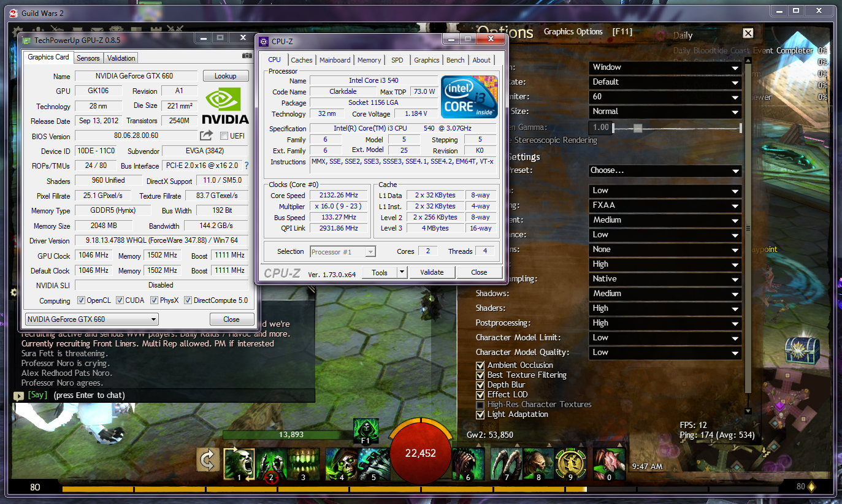Activate skill slot 1 icon
The image size is (842, 504).
click(239, 464)
